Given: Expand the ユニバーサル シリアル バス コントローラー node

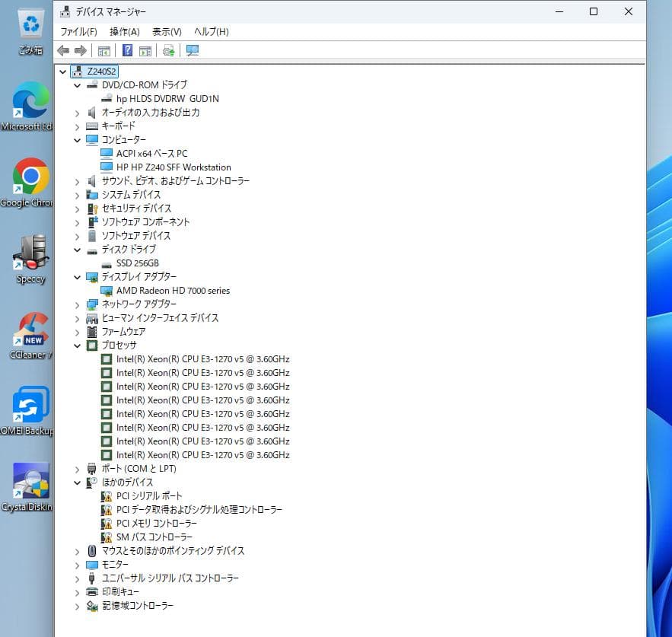Looking at the screenshot, I should [78, 578].
